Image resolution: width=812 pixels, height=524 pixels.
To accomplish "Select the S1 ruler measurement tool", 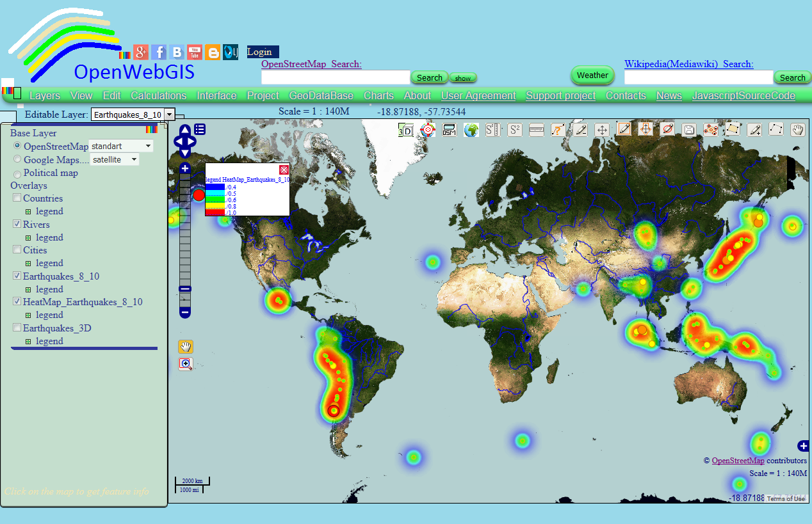I will [493, 131].
